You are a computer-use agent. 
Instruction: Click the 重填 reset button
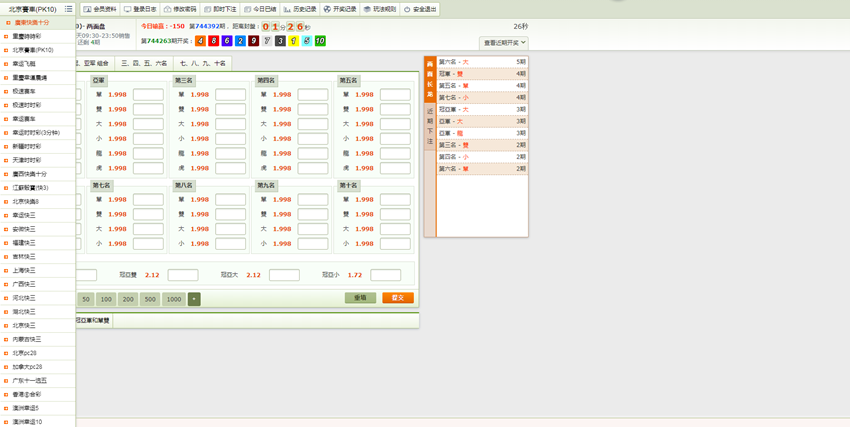(x=360, y=298)
